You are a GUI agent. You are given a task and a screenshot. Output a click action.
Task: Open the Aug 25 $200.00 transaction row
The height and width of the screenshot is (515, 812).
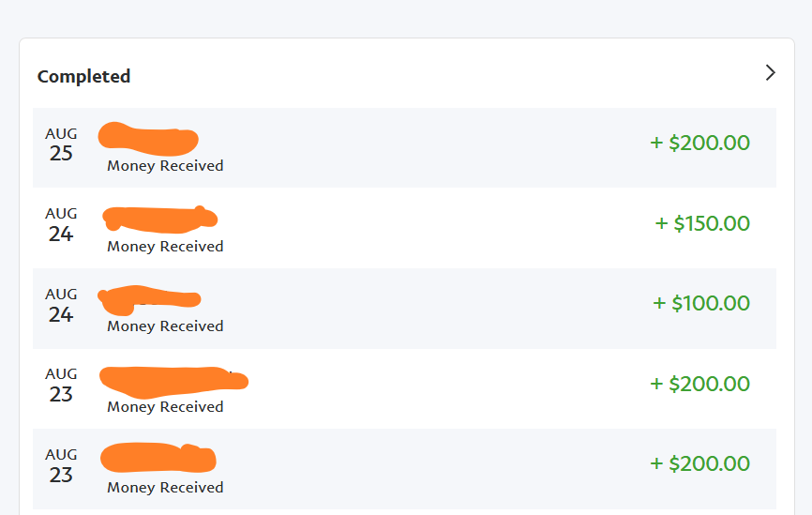click(x=404, y=147)
